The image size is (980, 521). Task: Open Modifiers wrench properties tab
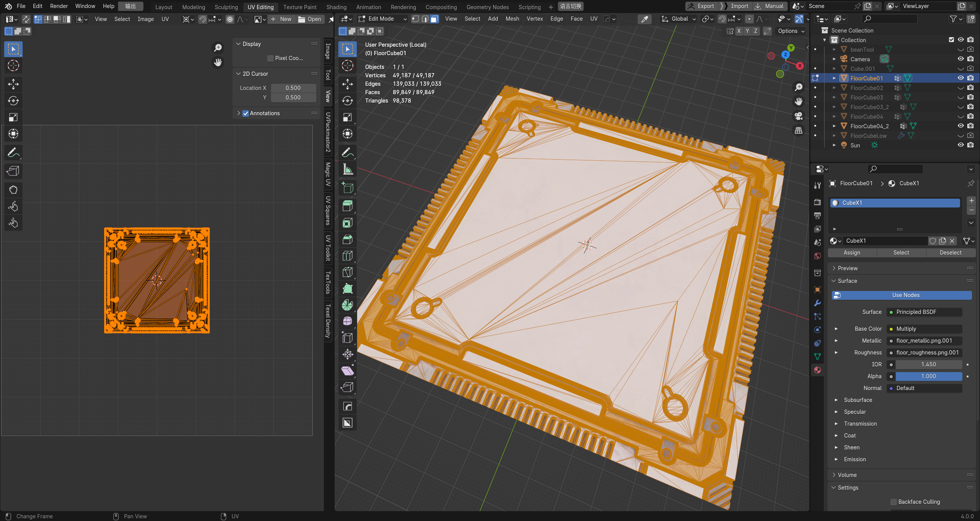pos(817,303)
